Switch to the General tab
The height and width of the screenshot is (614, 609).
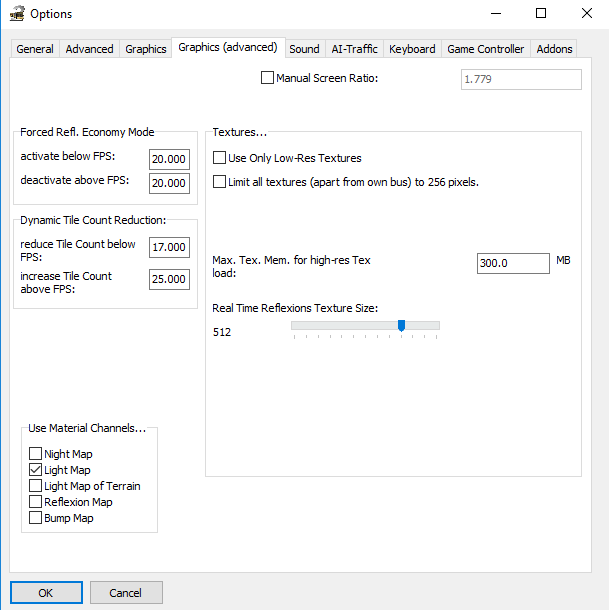[35, 49]
